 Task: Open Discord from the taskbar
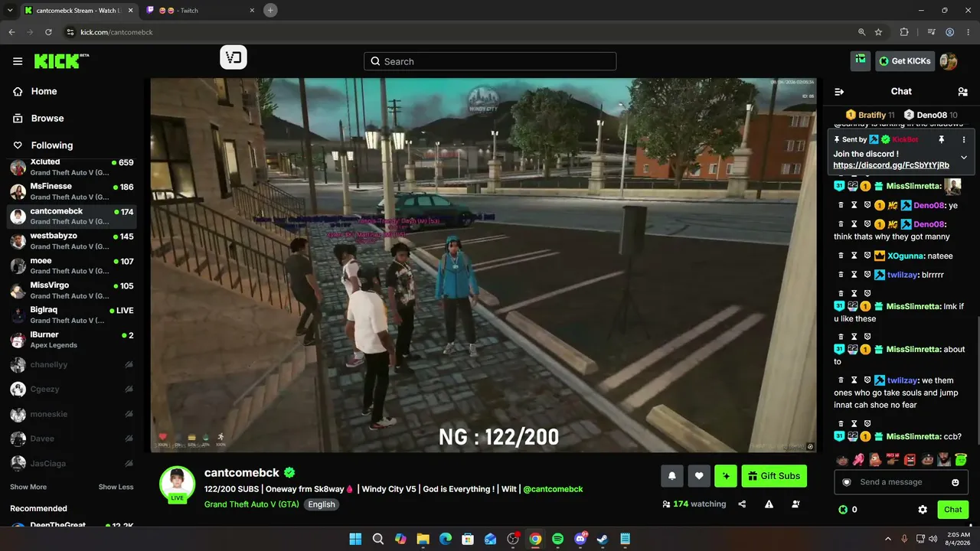coord(580,539)
